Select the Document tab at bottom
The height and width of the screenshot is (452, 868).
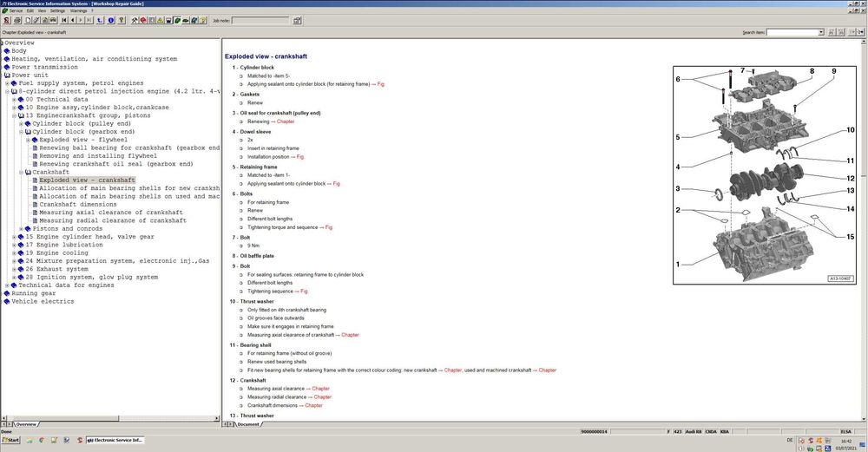pos(248,424)
